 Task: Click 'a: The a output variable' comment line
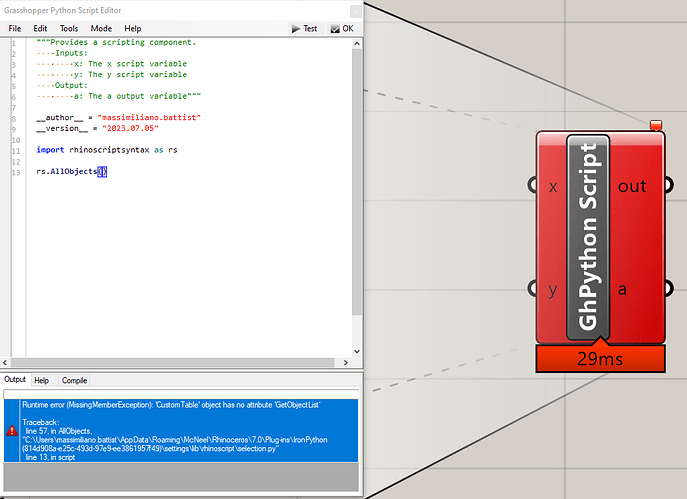pyautogui.click(x=137, y=96)
